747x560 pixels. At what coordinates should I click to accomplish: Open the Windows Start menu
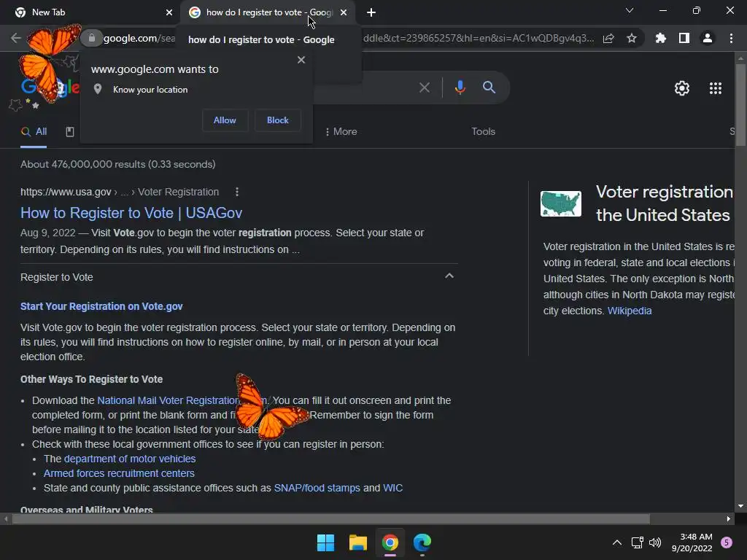click(x=325, y=542)
